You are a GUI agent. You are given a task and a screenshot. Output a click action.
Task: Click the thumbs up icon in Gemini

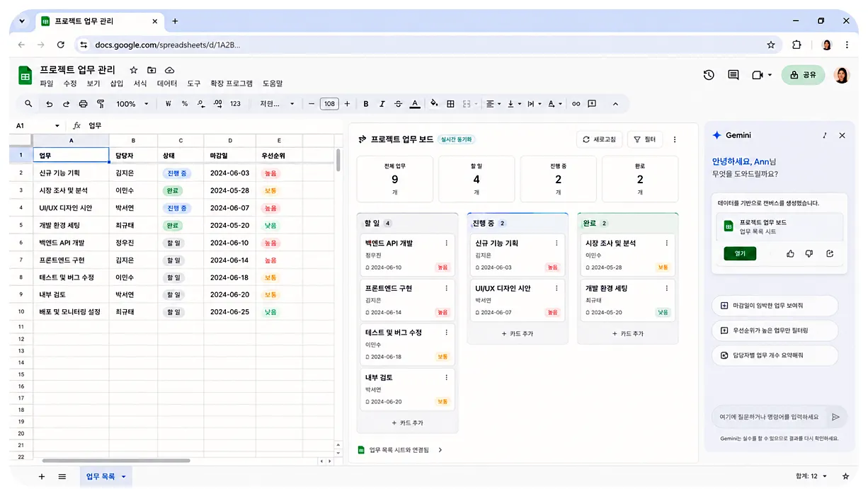(790, 253)
